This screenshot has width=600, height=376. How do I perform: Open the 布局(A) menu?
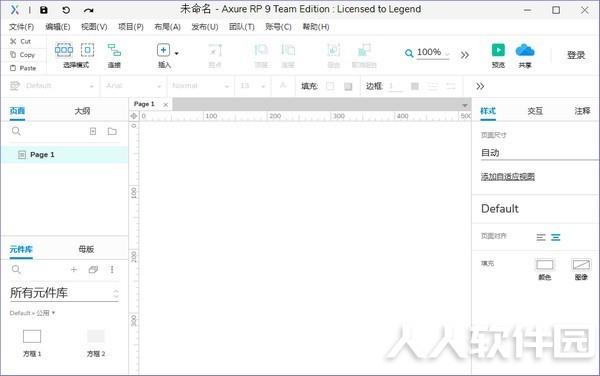(x=167, y=27)
